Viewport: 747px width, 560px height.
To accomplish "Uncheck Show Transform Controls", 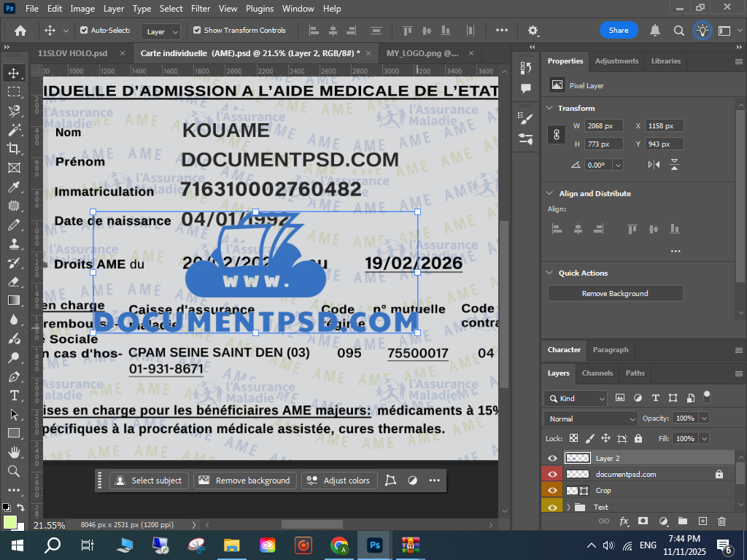I will [197, 31].
